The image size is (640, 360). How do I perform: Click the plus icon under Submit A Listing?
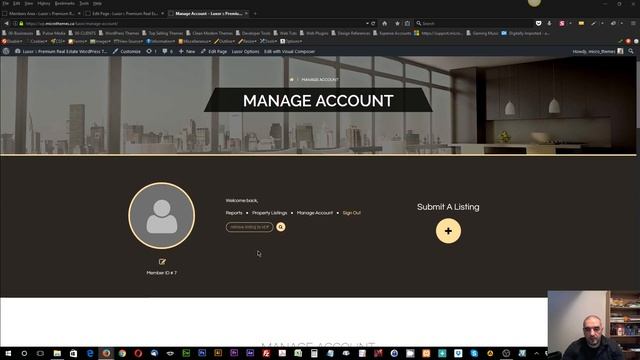(x=448, y=231)
